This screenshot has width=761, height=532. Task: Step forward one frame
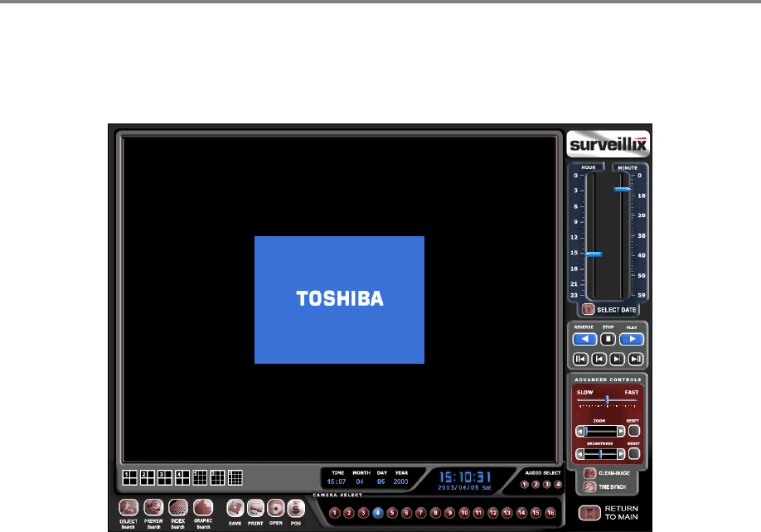click(618, 359)
